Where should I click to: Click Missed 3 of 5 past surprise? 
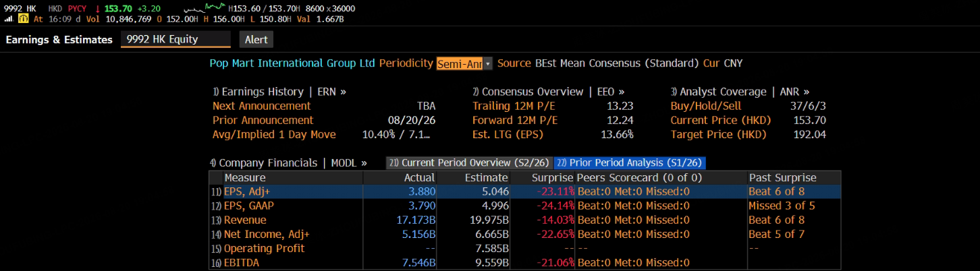[x=782, y=206]
